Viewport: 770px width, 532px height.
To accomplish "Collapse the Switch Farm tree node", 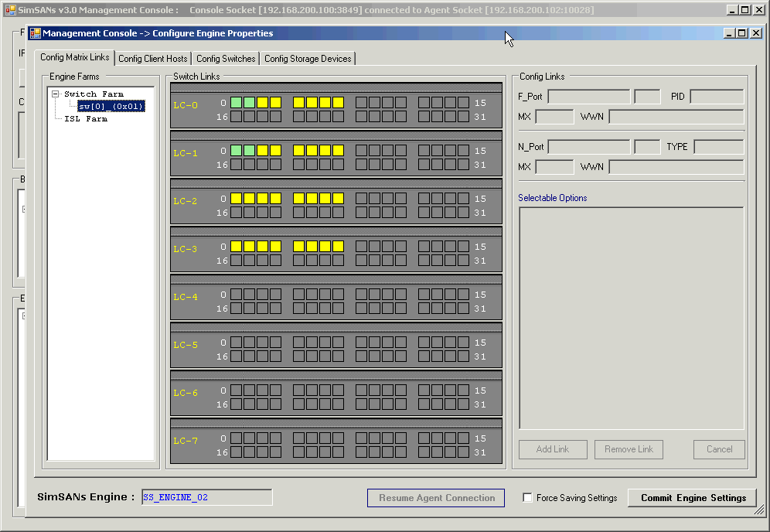I will pyautogui.click(x=56, y=94).
